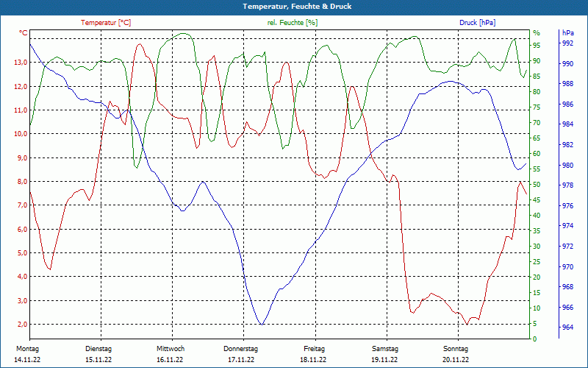Click the chart title 'Temperatur, Feuchte & Druck'
The width and height of the screenshot is (588, 368).
(x=297, y=7)
